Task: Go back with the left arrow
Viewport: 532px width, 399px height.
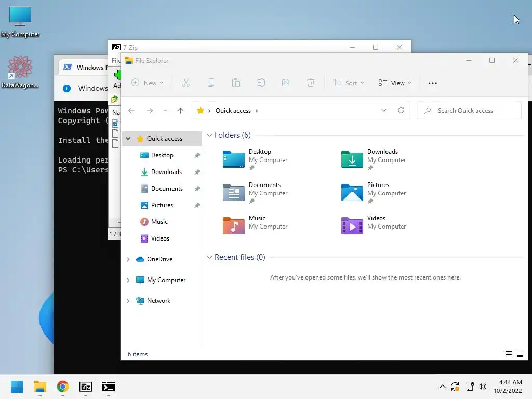Action: (x=131, y=111)
